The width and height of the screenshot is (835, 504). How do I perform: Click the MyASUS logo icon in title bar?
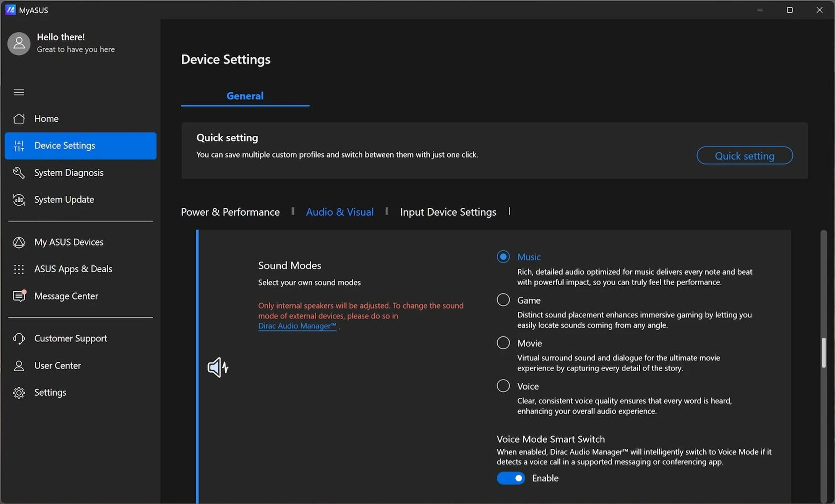(10, 10)
